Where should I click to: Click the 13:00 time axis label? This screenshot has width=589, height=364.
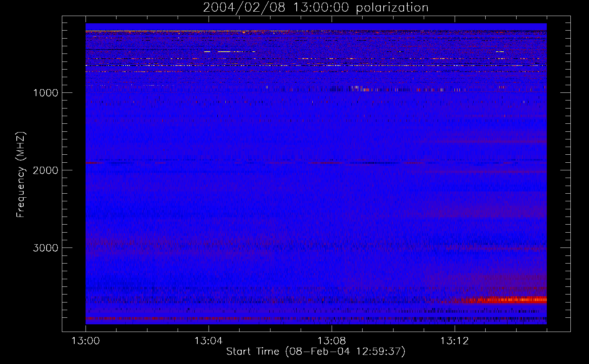(x=86, y=341)
